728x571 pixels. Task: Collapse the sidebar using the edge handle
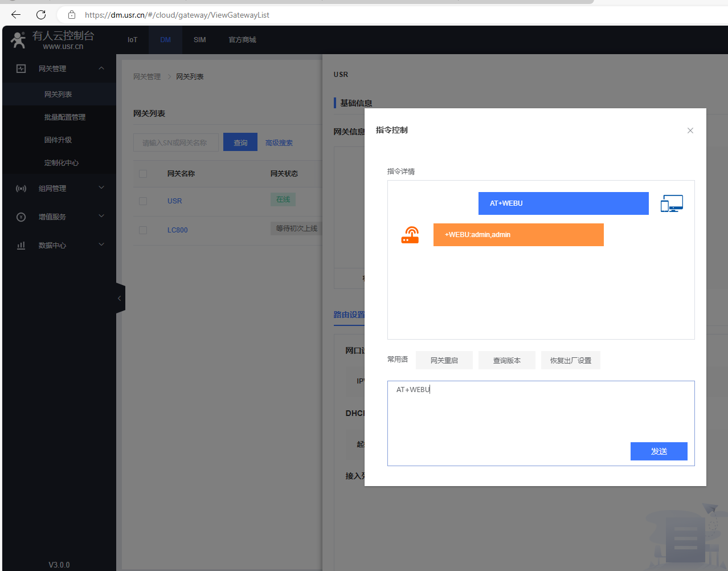tap(120, 298)
